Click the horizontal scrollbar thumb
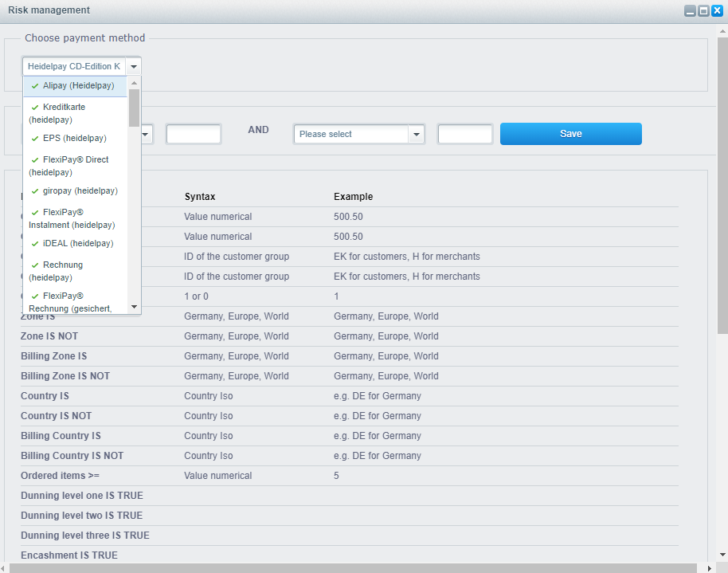The height and width of the screenshot is (573, 728). pyautogui.click(x=353, y=568)
